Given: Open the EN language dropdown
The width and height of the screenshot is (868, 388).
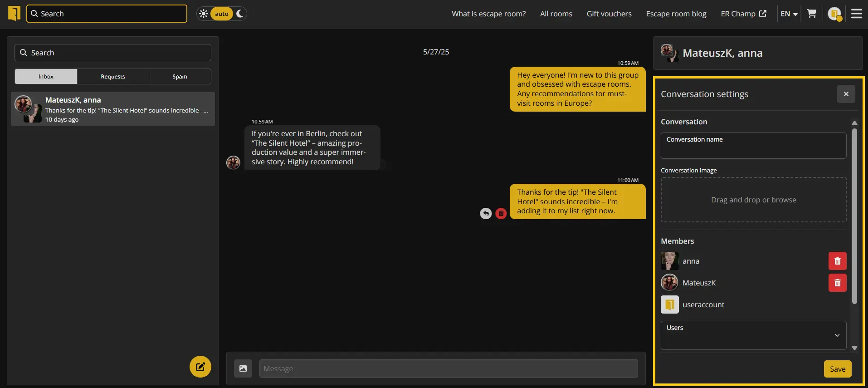Looking at the screenshot, I should click(x=789, y=14).
